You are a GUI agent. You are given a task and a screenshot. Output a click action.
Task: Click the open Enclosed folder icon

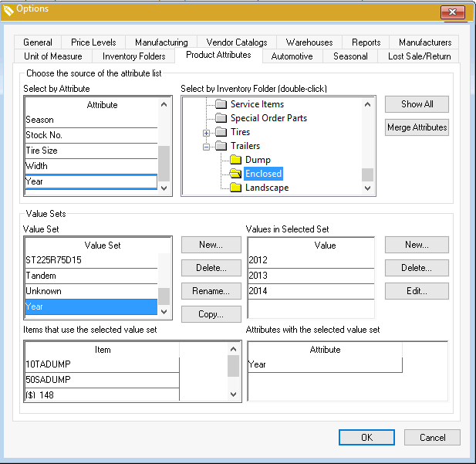point(235,174)
